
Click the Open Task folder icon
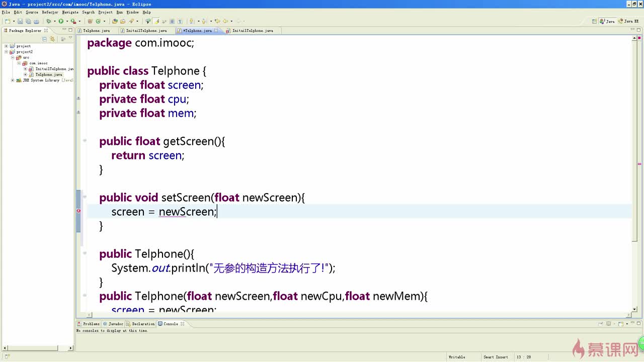pos(123,21)
